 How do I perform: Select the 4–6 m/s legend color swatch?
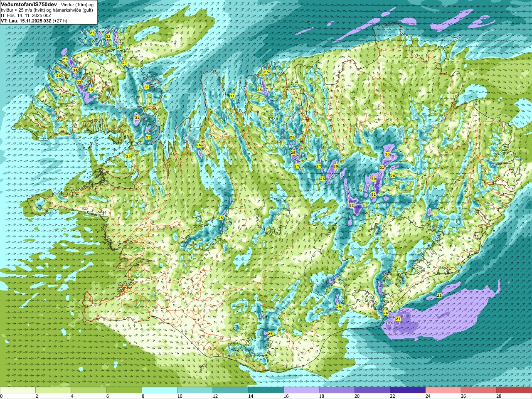[89, 390]
